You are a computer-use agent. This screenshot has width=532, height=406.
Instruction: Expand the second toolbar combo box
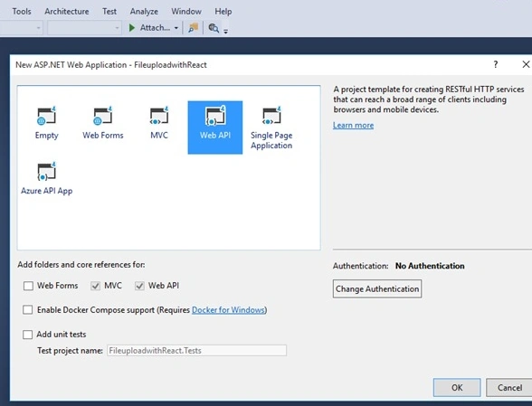click(117, 28)
